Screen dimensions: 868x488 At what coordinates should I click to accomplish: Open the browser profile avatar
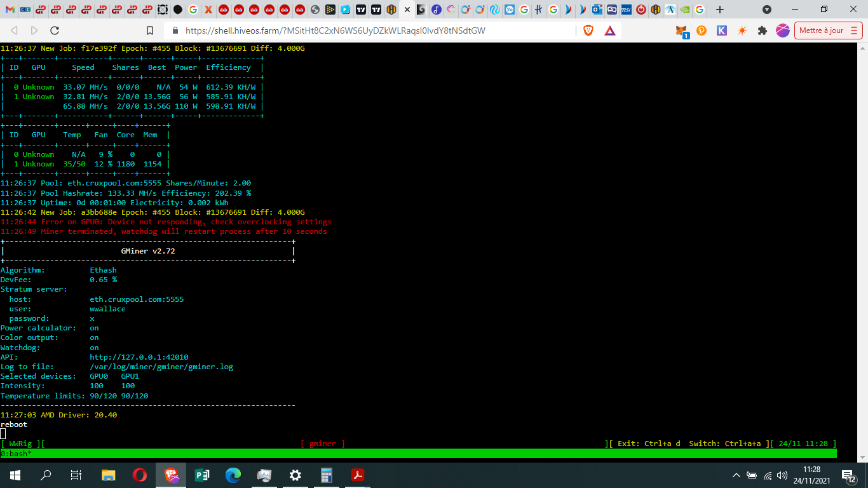pos(782,30)
